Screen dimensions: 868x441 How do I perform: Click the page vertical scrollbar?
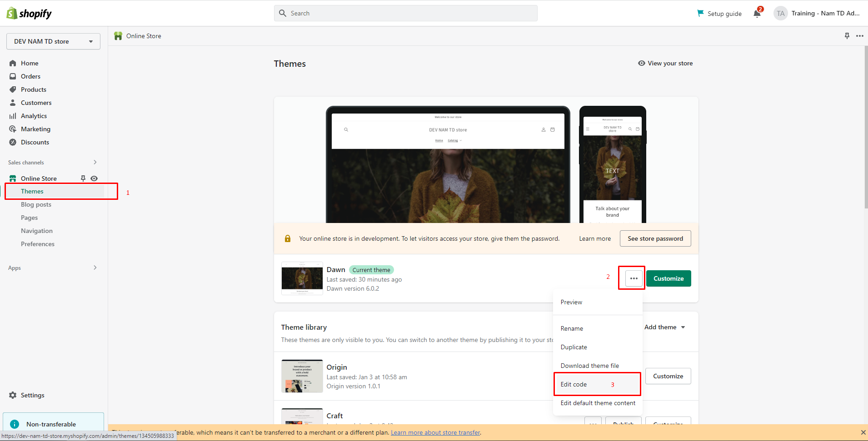[x=865, y=127]
